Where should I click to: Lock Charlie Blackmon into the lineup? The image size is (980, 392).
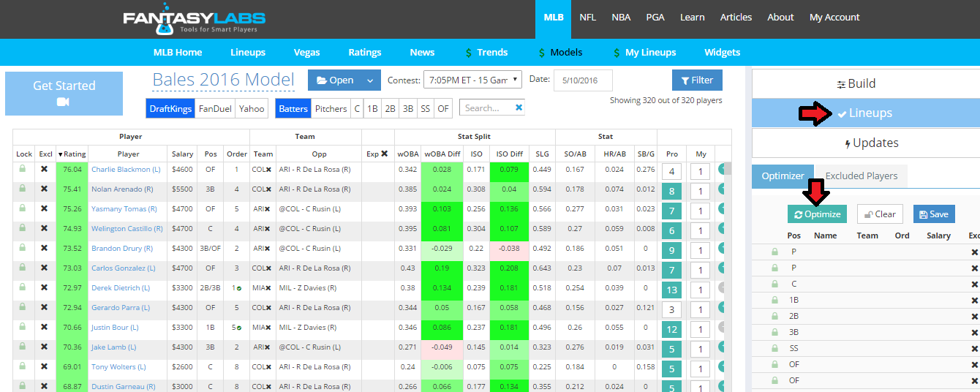coord(23,169)
